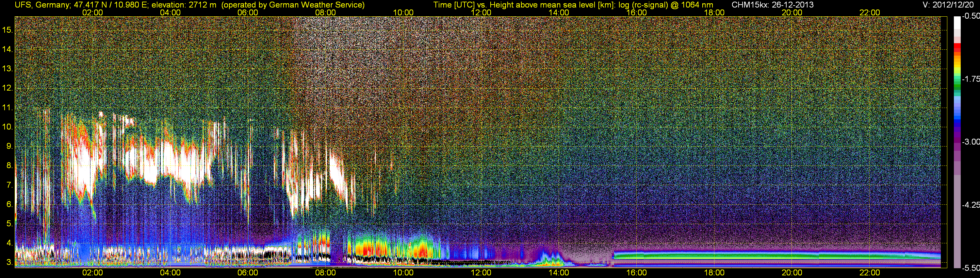Click the -0.50 color scale value
The height and width of the screenshot is (278, 980).
click(x=971, y=16)
